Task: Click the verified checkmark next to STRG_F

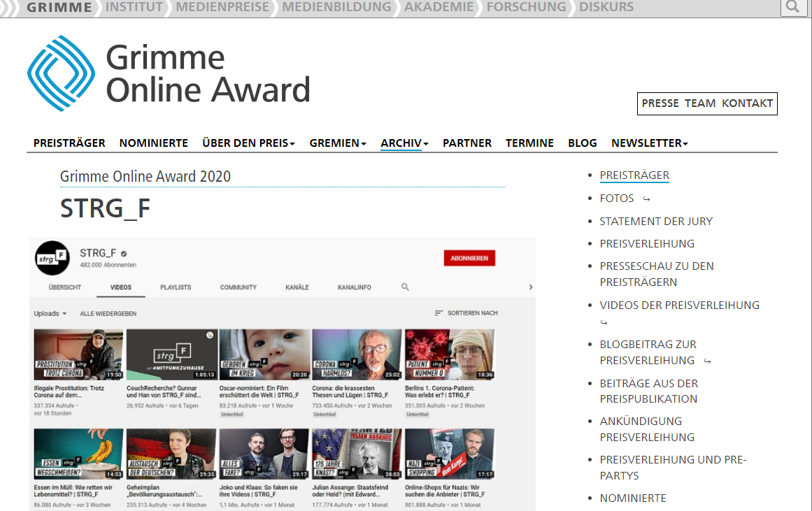Action: [x=124, y=254]
